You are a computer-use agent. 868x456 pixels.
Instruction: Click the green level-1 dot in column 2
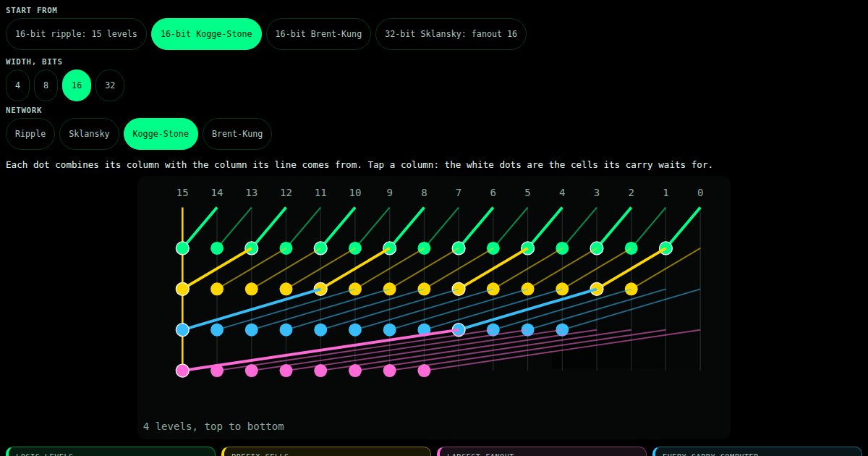[x=631, y=248]
